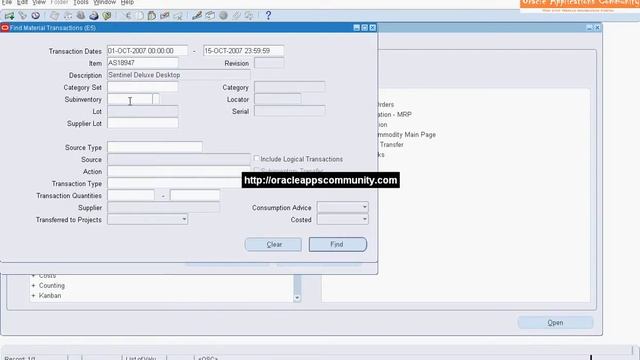Click the Transaction Type field
The height and width of the screenshot is (360, 640).
(175, 183)
